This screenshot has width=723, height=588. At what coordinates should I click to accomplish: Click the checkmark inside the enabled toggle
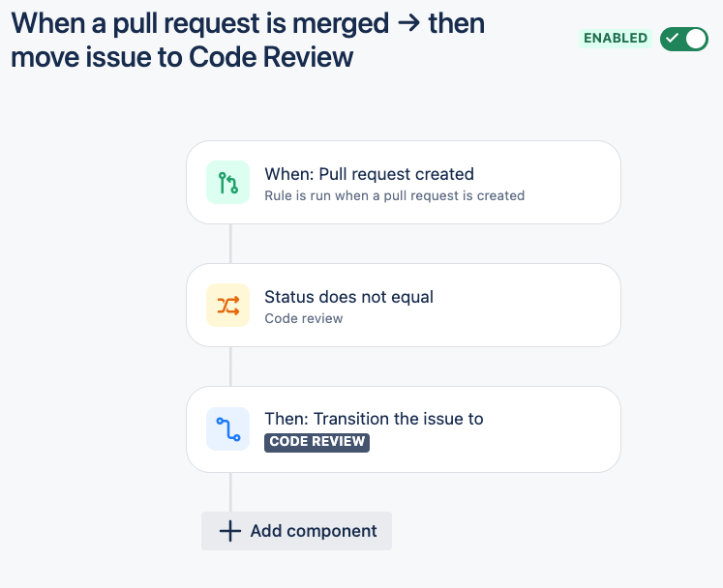coord(673,39)
